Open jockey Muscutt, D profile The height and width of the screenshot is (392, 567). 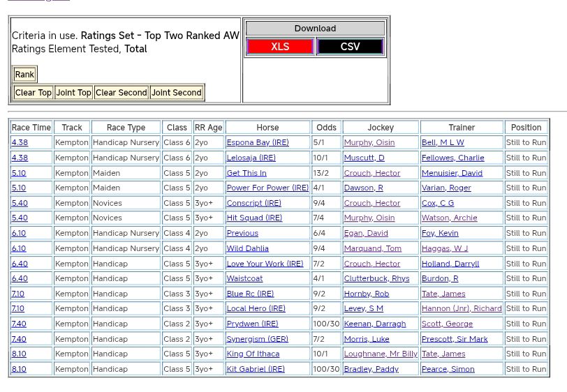[x=364, y=158]
